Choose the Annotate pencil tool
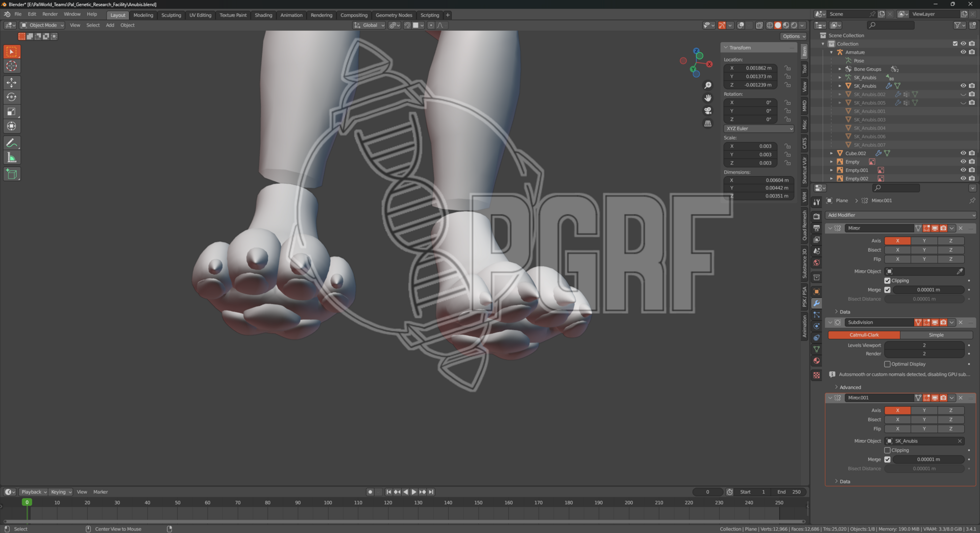 point(12,143)
